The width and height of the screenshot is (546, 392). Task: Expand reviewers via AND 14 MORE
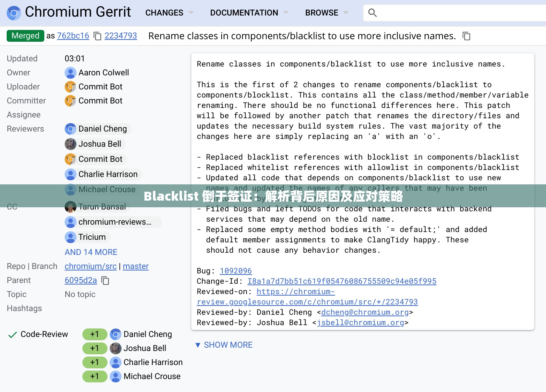(91, 252)
